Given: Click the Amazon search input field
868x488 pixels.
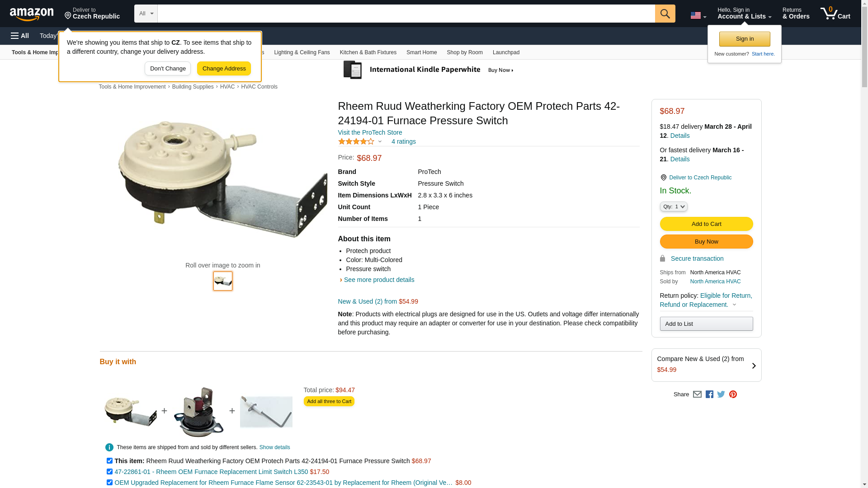Looking at the screenshot, I should [406, 14].
